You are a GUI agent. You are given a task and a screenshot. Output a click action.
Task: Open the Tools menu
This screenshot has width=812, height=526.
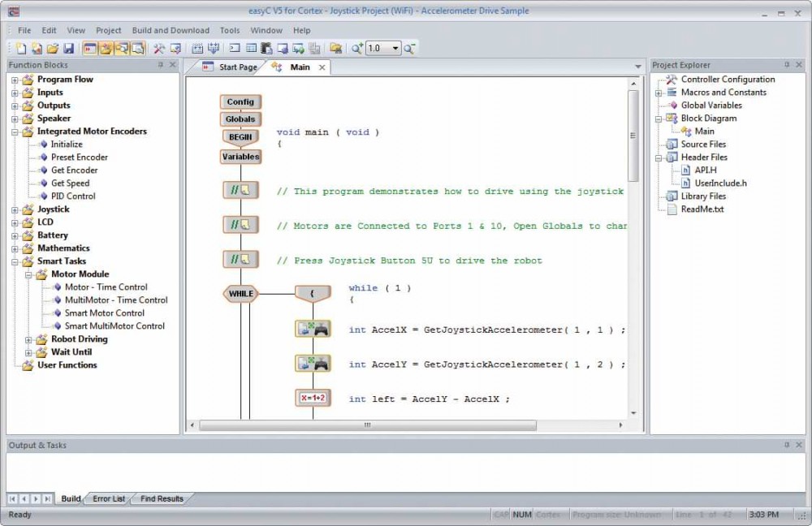(x=230, y=31)
